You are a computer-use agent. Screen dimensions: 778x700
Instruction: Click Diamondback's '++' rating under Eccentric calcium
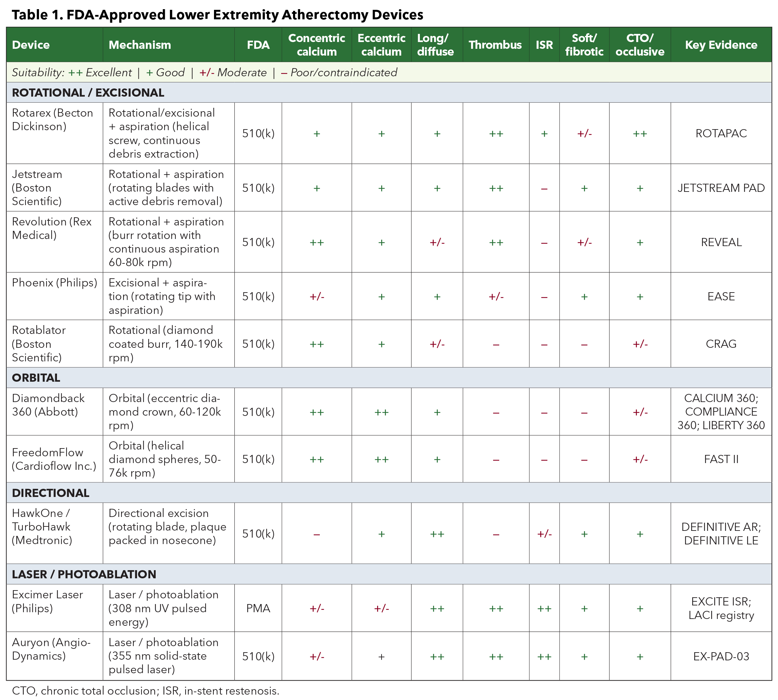pos(381,412)
